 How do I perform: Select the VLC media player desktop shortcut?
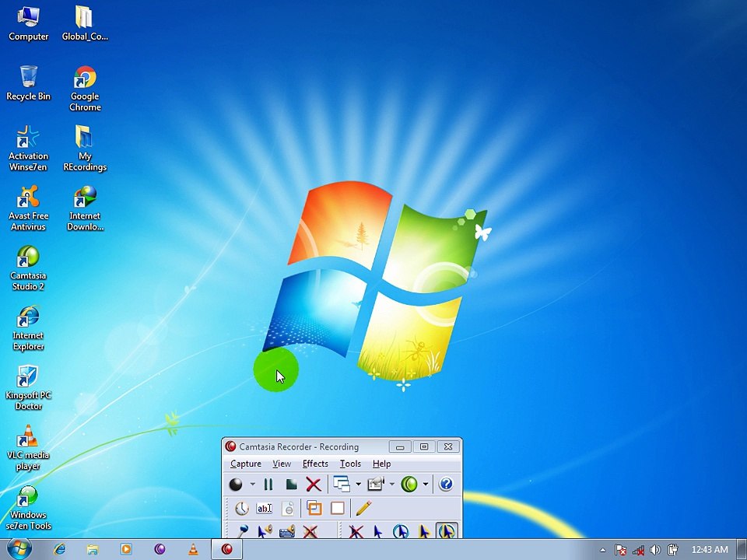pyautogui.click(x=29, y=448)
